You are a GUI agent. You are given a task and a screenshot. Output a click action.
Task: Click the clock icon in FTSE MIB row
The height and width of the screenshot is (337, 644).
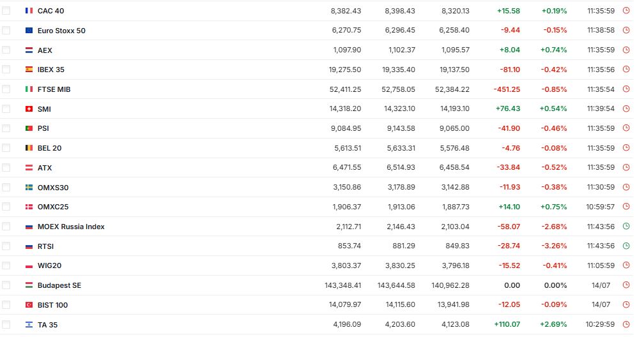pyautogui.click(x=626, y=89)
